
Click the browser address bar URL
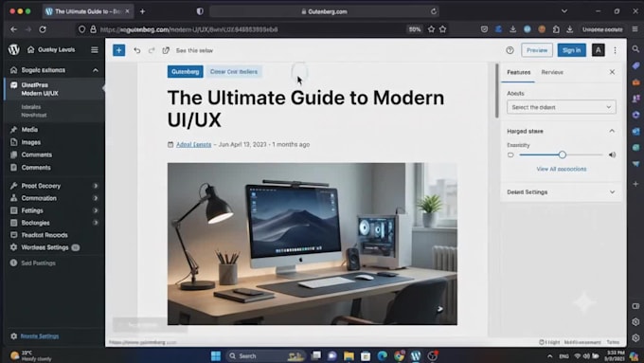tap(188, 29)
